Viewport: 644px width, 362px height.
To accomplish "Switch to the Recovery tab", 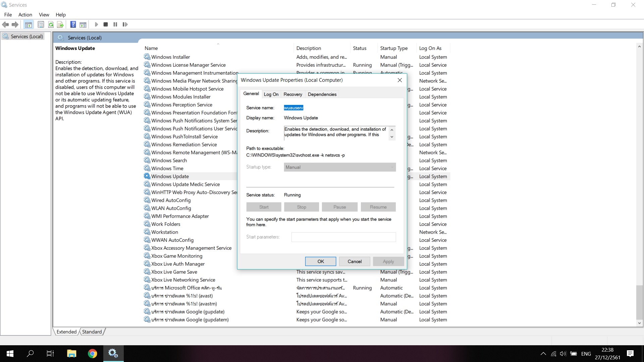I will coord(293,94).
